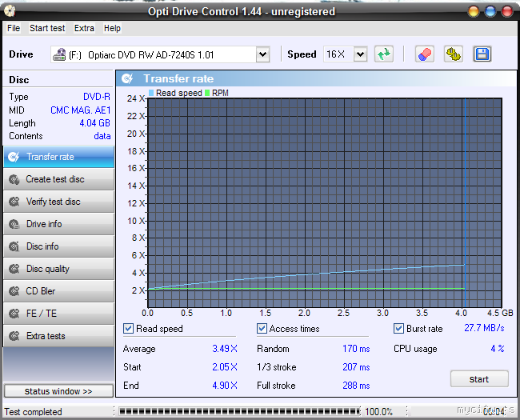Uncheck the Read speed checkbox
The height and width of the screenshot is (420, 520).
[129, 329]
